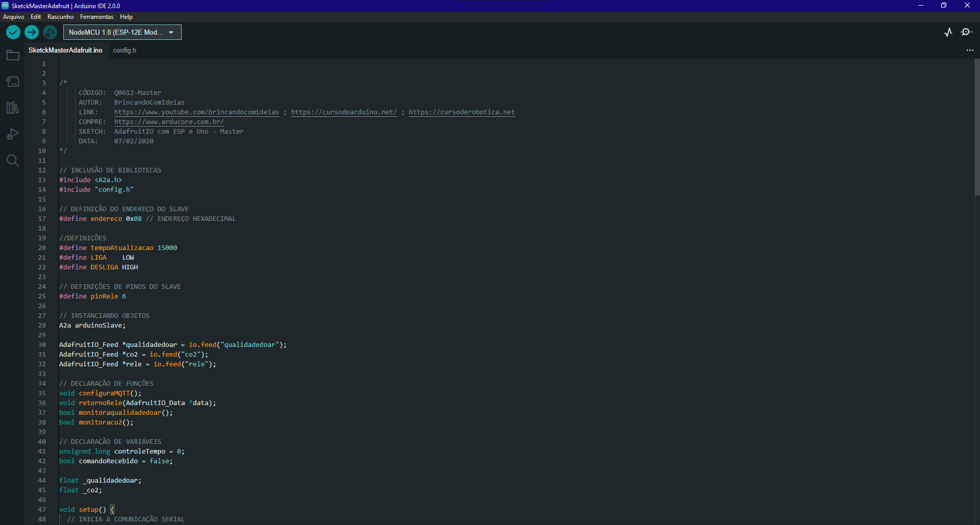Viewport: 980px width, 525px height.
Task: Open the Ferramentas menu
Action: tap(97, 17)
